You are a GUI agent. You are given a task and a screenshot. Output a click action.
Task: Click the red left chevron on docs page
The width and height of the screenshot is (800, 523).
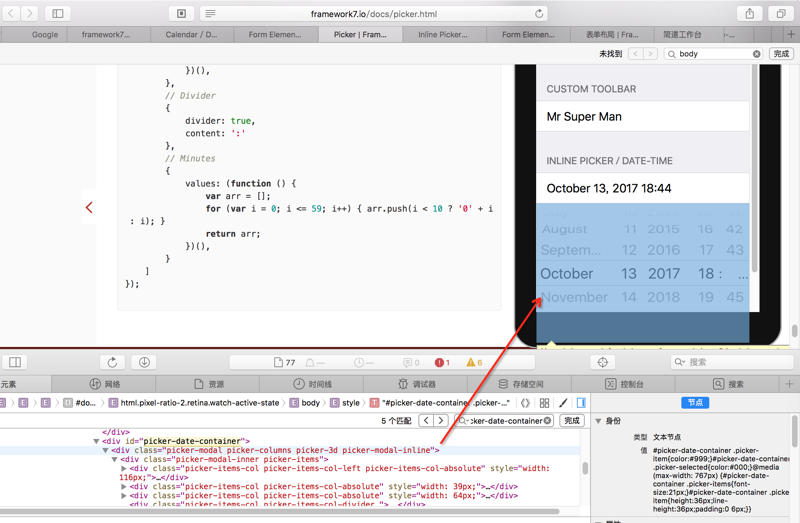tap(89, 207)
